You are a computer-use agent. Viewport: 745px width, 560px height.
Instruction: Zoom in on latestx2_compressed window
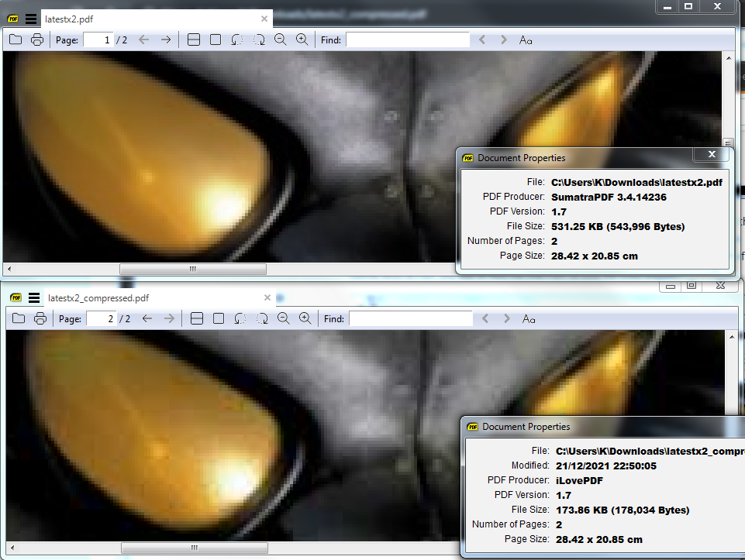coord(305,318)
